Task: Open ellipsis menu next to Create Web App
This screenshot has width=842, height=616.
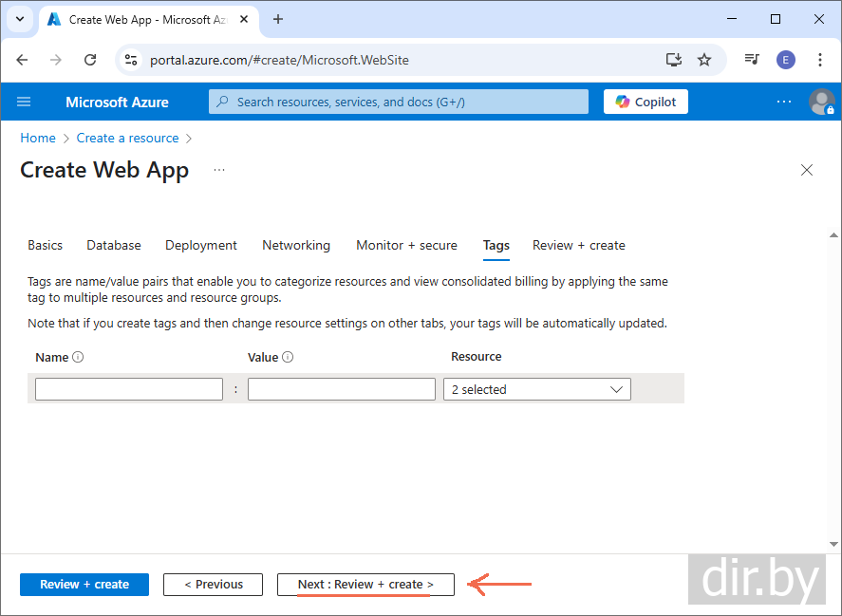Action: pyautogui.click(x=219, y=170)
